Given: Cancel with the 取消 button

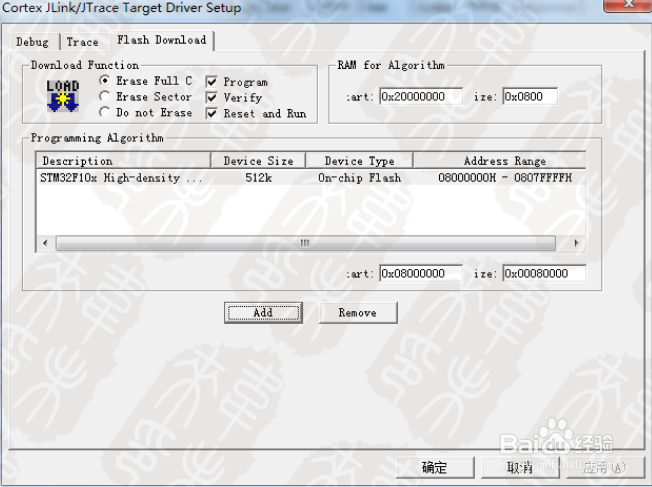Looking at the screenshot, I should point(520,468).
